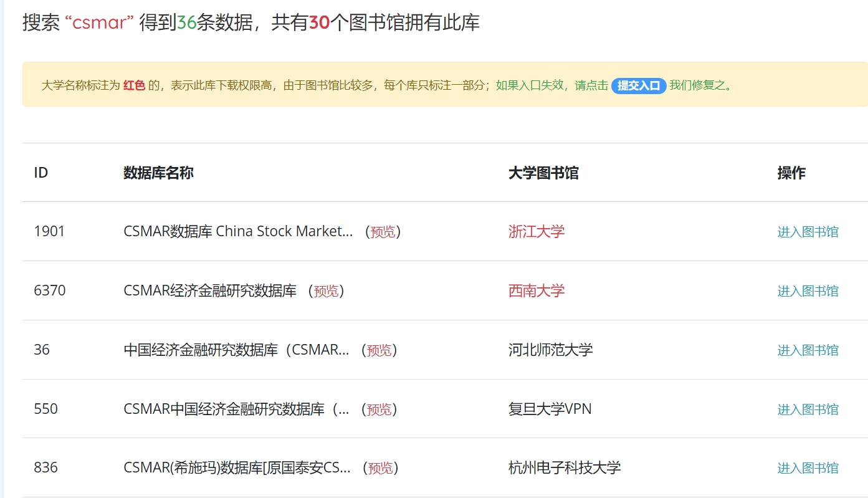Click database name CSMAR(希施玛)数据库
The image size is (868, 498).
point(237,468)
